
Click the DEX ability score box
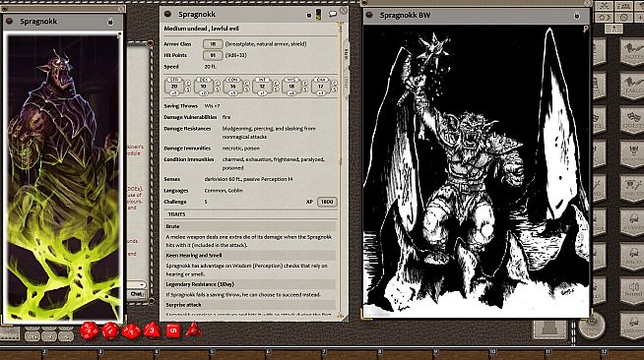pos(203,87)
